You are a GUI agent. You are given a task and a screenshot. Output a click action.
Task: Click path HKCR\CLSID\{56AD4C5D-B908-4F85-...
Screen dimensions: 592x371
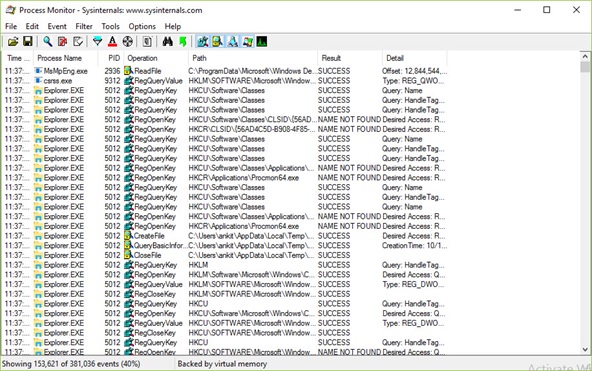coord(251,129)
